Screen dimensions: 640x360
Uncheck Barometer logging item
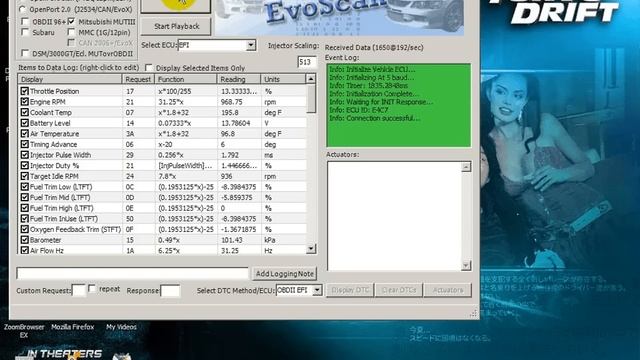(x=24, y=240)
